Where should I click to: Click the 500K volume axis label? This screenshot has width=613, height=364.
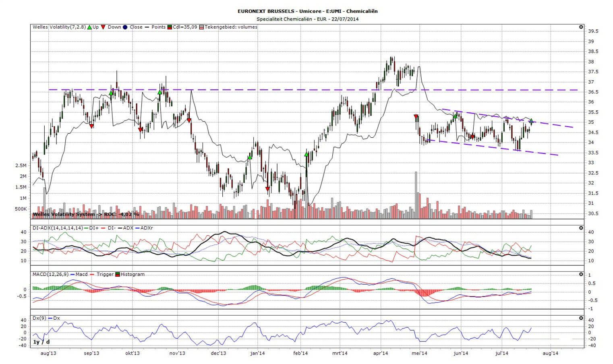21,209
